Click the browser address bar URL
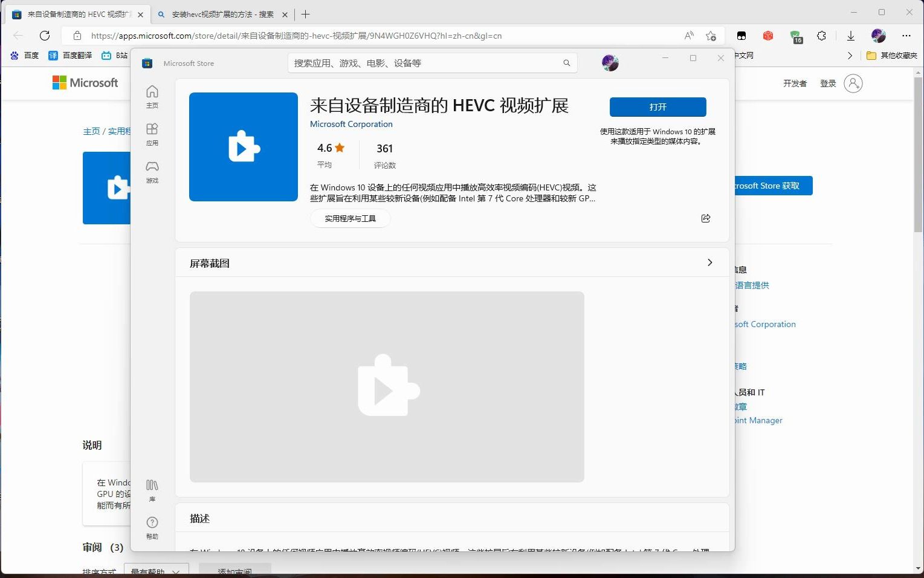Image resolution: width=924 pixels, height=578 pixels. (x=296, y=36)
